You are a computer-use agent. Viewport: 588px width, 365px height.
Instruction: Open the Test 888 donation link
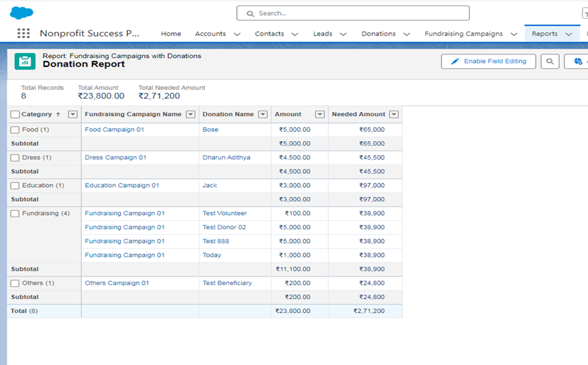(x=215, y=241)
